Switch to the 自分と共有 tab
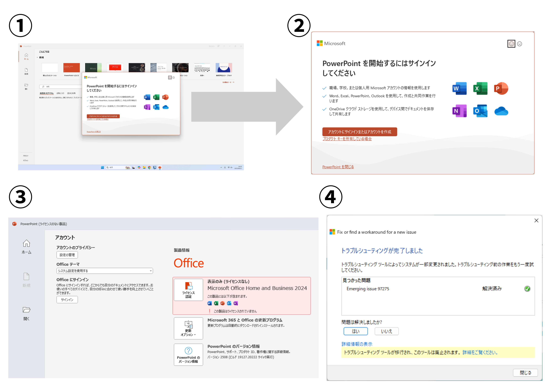Image resolution: width=555 pixels, height=392 pixels. (x=71, y=93)
